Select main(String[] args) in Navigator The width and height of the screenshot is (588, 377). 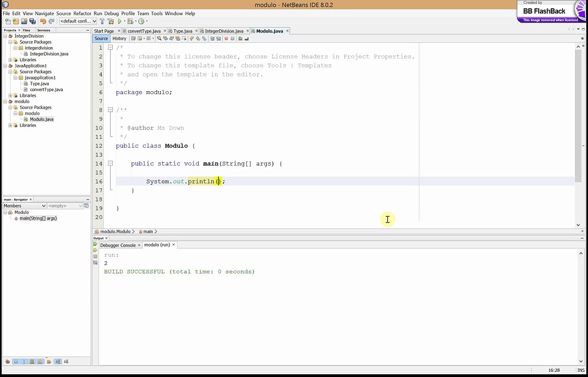pos(38,218)
